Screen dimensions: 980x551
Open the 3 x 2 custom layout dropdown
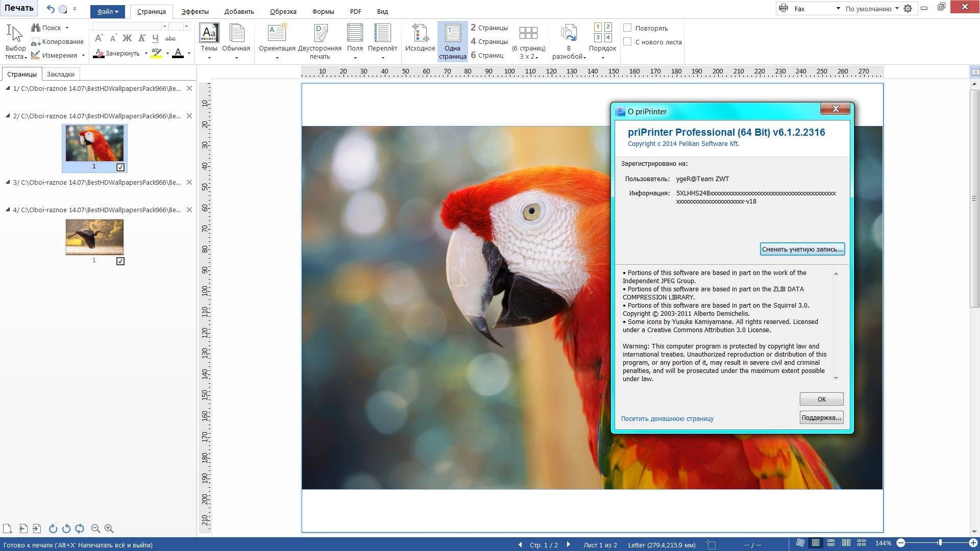pyautogui.click(x=528, y=42)
